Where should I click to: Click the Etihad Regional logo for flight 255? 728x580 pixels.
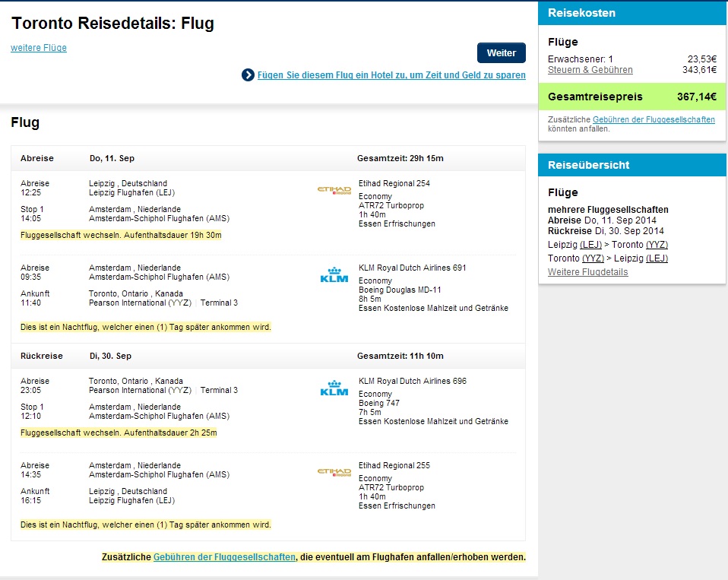click(x=334, y=472)
